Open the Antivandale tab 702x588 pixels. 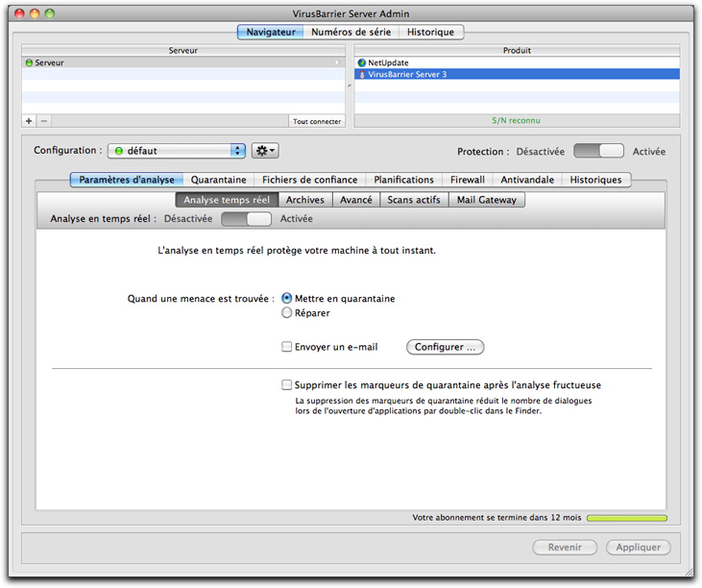527,180
